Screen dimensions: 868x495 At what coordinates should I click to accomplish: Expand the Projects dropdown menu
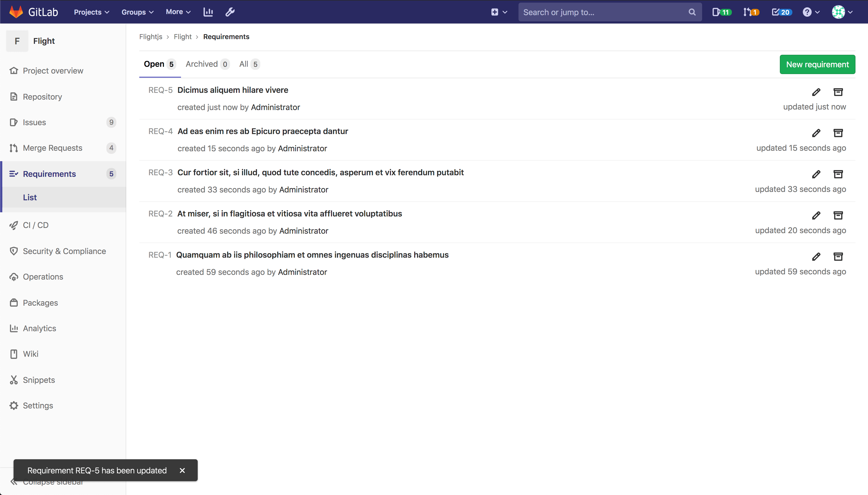[92, 12]
